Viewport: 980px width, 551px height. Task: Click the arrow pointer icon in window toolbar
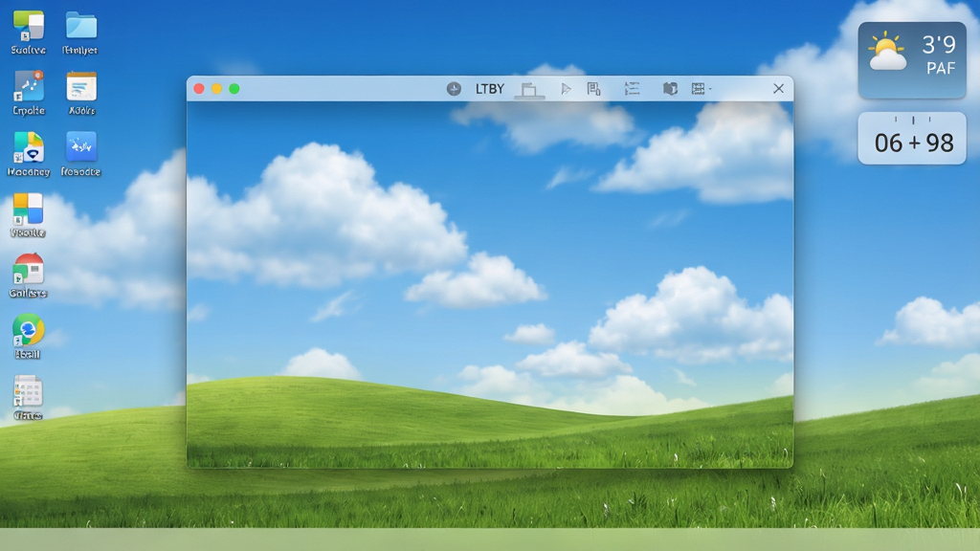(x=566, y=89)
